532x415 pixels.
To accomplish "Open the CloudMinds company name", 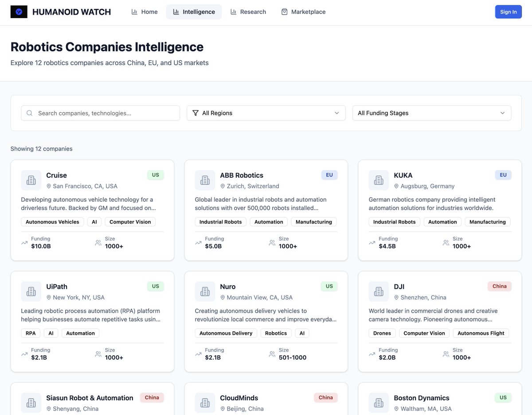I will click(239, 398).
